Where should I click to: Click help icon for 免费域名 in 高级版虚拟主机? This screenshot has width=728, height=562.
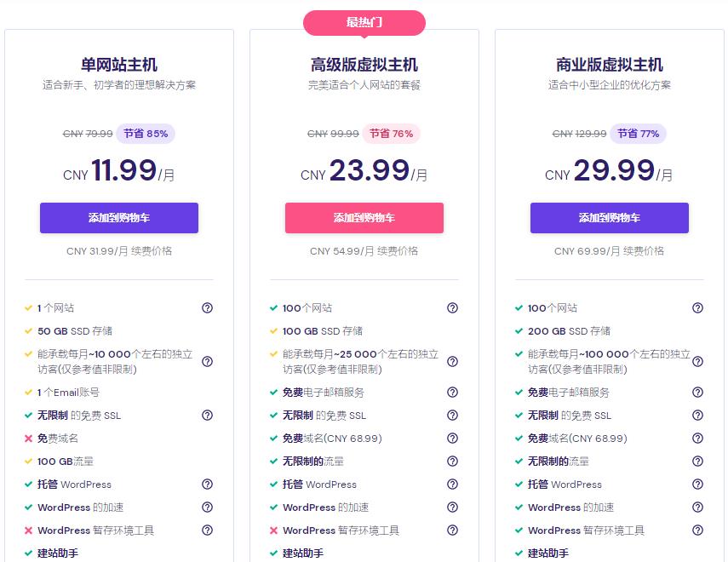tap(452, 439)
